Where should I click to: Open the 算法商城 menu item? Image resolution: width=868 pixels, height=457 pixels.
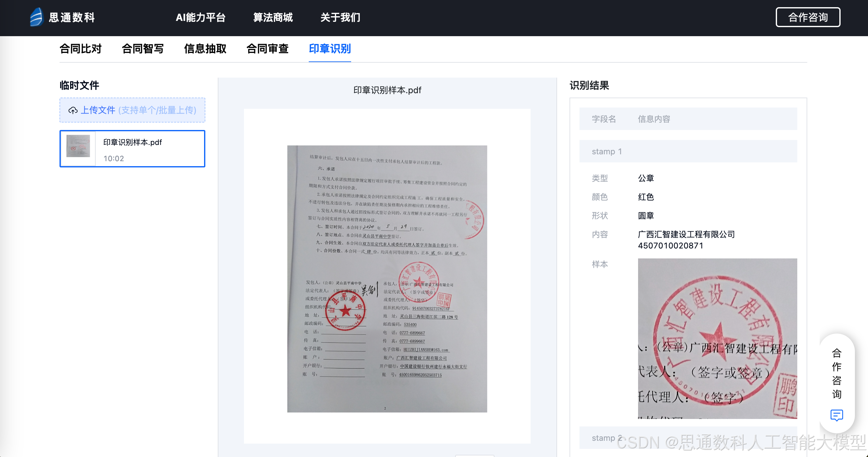(273, 17)
